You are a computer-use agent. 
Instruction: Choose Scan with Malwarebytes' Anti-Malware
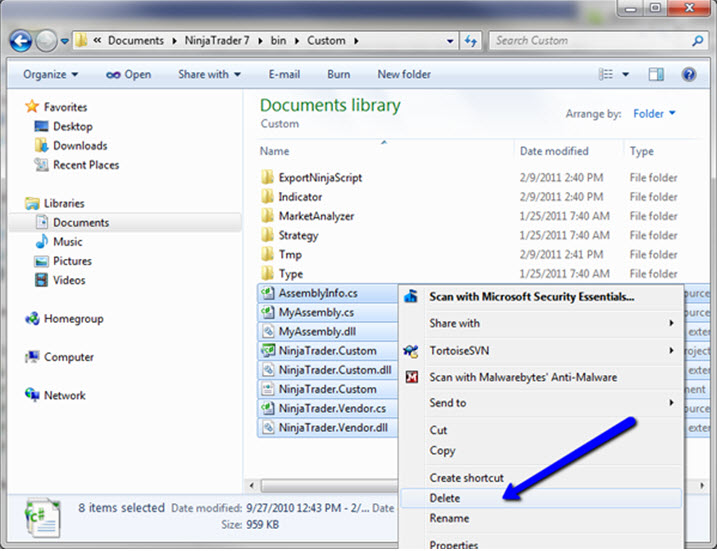coord(541,378)
